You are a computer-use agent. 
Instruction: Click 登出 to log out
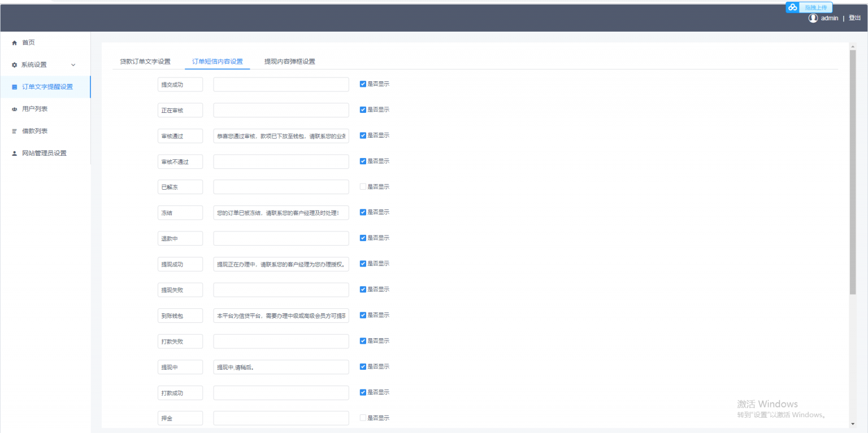point(854,18)
